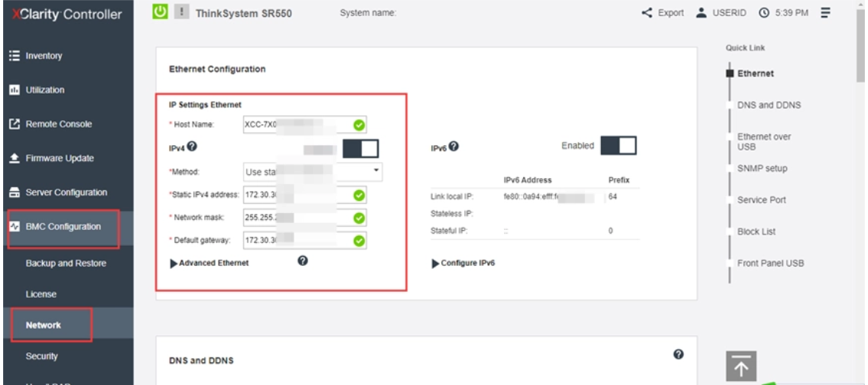Expand the Advanced Ethernet section
The image size is (868, 385).
tap(210, 264)
